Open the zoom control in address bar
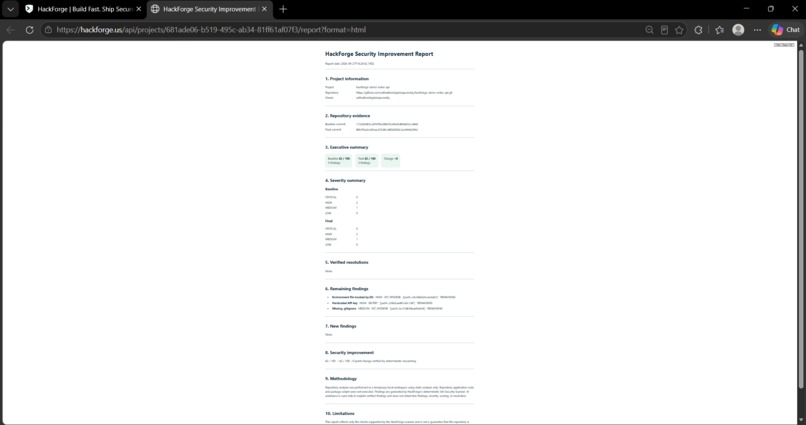 [x=649, y=30]
